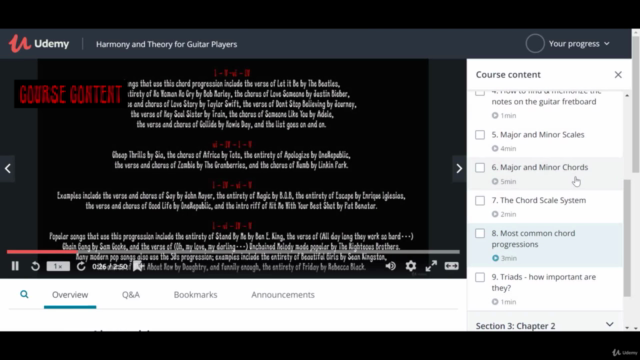The height and width of the screenshot is (360, 640).
Task: Switch to the Bookmarks tab
Action: pos(196,295)
